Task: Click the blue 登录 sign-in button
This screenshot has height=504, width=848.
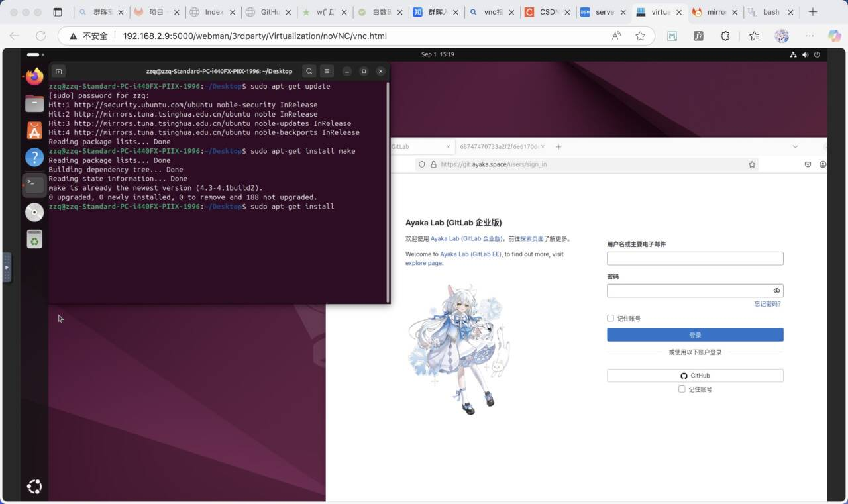Action: click(x=695, y=335)
